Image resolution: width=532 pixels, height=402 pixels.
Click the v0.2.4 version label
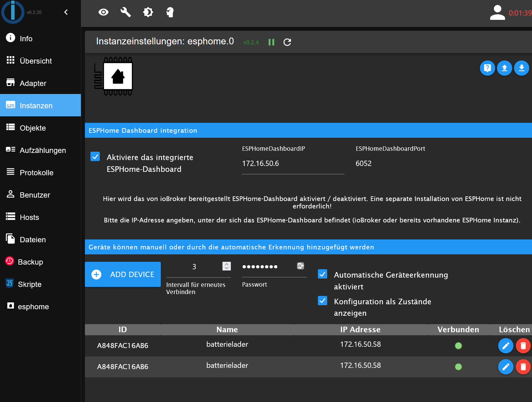[x=251, y=42]
